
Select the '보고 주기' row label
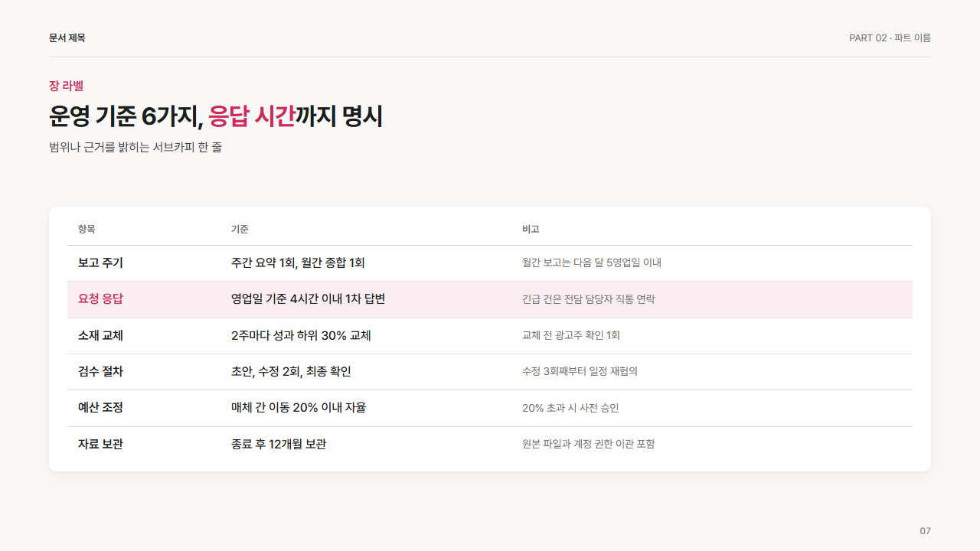pyautogui.click(x=100, y=262)
